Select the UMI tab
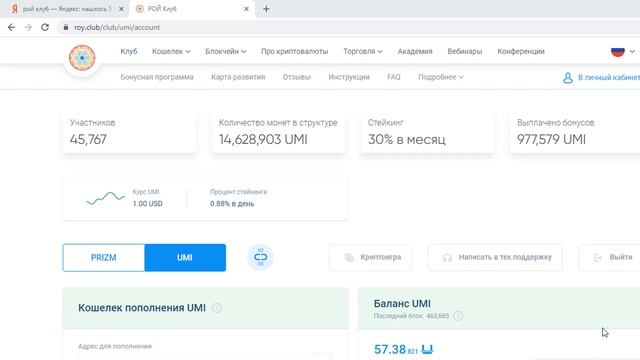The height and width of the screenshot is (360, 640). click(185, 258)
